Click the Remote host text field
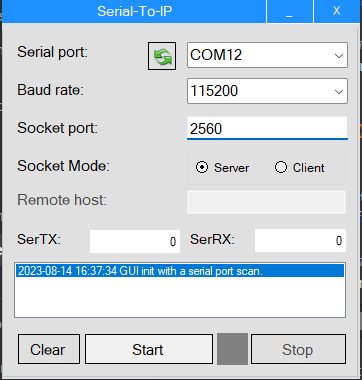Image resolution: width=362 pixels, height=380 pixels. [266, 202]
